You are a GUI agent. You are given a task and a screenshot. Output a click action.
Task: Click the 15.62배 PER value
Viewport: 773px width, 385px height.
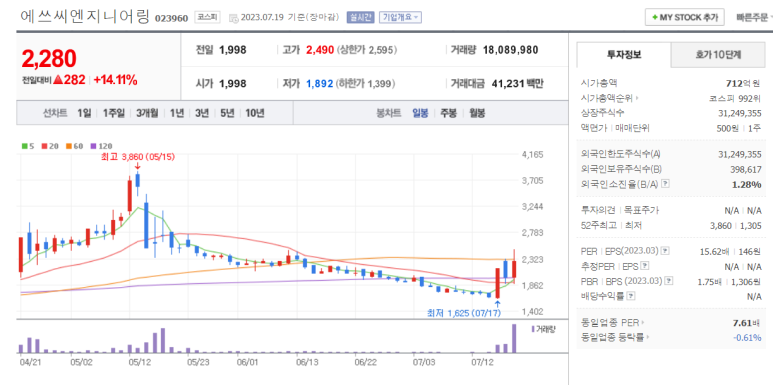pyautogui.click(x=714, y=251)
